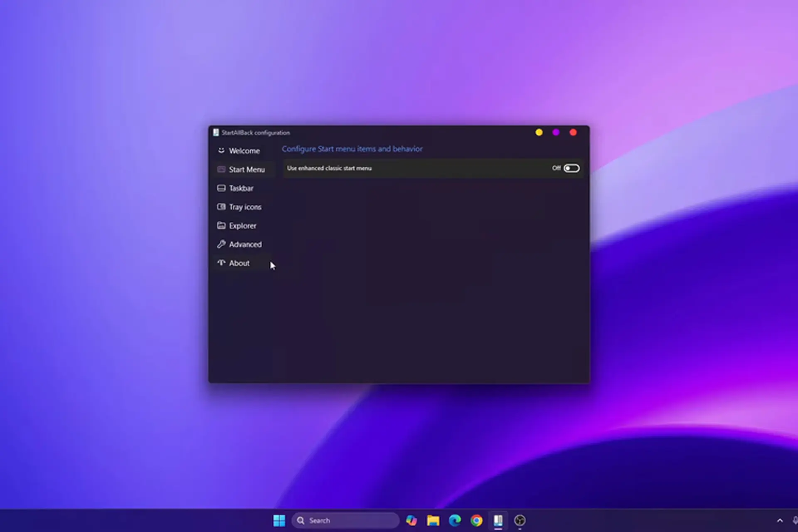Open Google Chrome from the taskbar

[476, 520]
